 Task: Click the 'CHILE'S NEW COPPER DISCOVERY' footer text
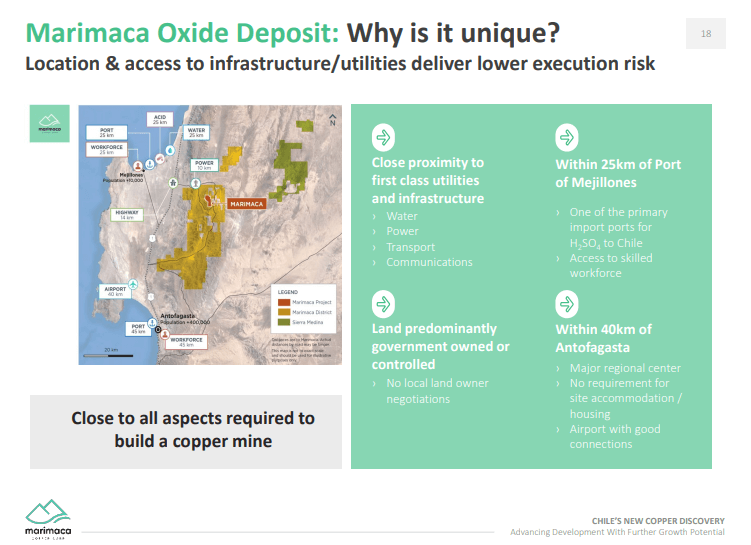[658, 521]
